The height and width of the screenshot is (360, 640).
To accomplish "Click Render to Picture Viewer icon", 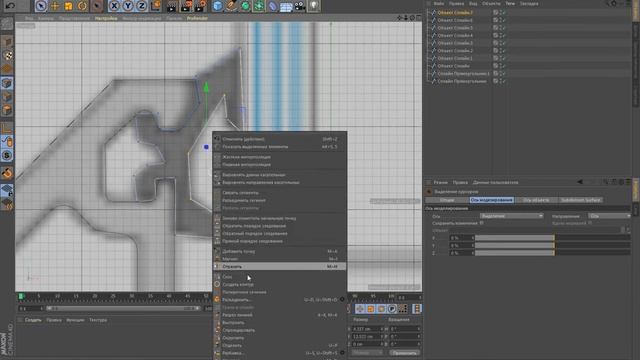I will (186, 6).
